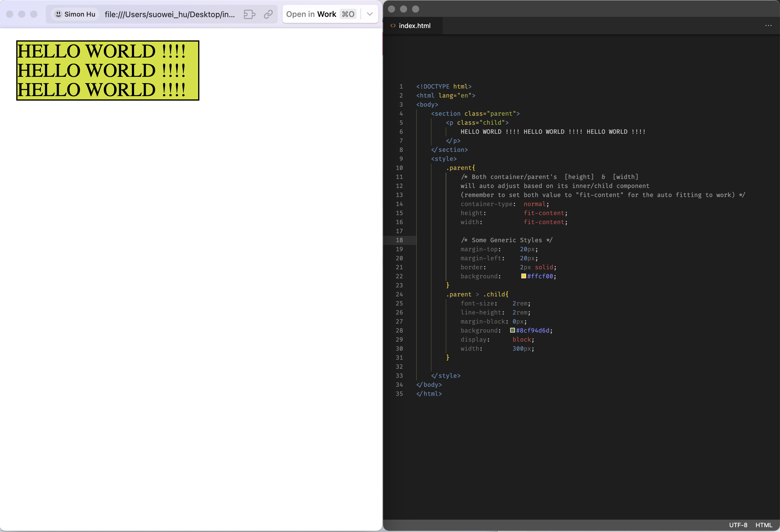Select the index.html editor tab
780x532 pixels.
tap(413, 26)
